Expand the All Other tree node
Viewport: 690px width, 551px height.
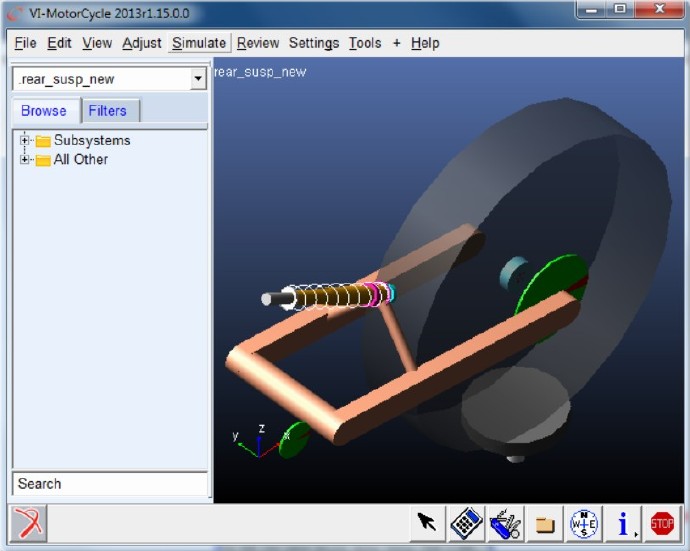(25, 159)
